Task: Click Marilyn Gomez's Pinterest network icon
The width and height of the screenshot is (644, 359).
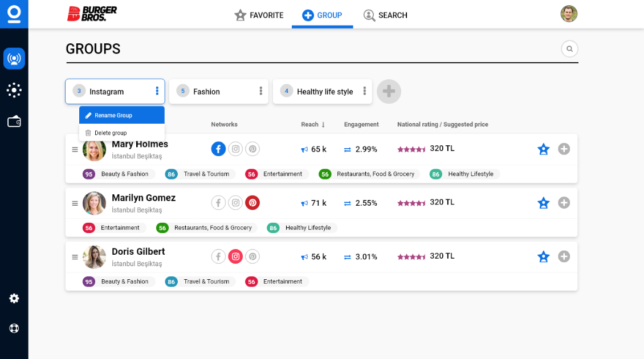Action: coord(252,203)
